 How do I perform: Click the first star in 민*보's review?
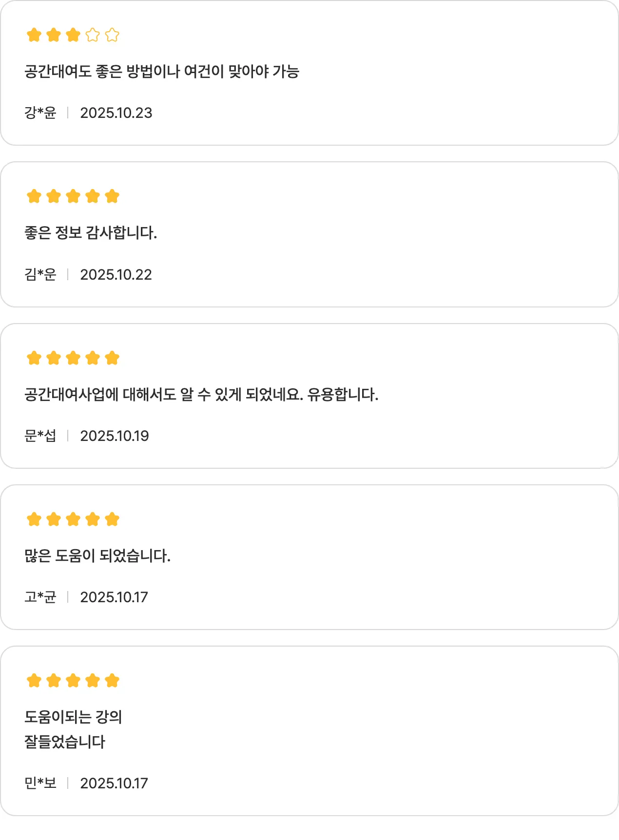tap(34, 681)
